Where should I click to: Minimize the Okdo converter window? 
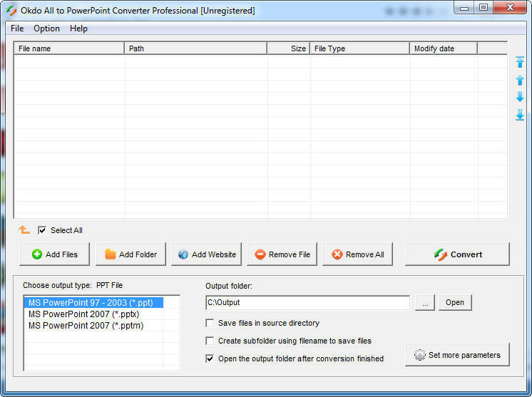pos(464,8)
